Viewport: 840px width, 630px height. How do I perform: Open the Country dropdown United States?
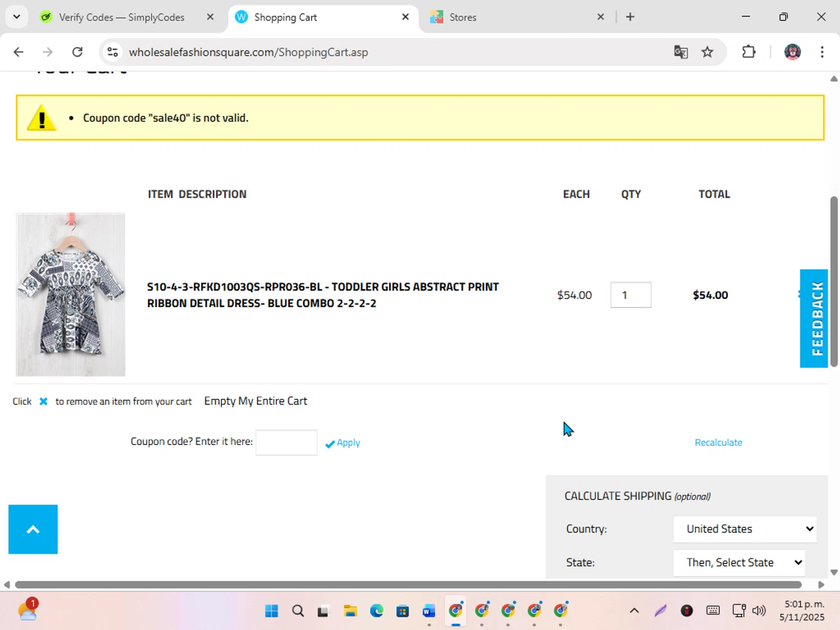click(x=745, y=529)
